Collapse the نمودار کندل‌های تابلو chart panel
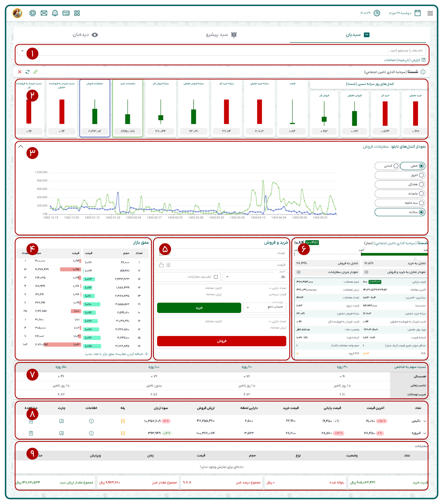The image size is (443, 504). pyautogui.click(x=21, y=146)
